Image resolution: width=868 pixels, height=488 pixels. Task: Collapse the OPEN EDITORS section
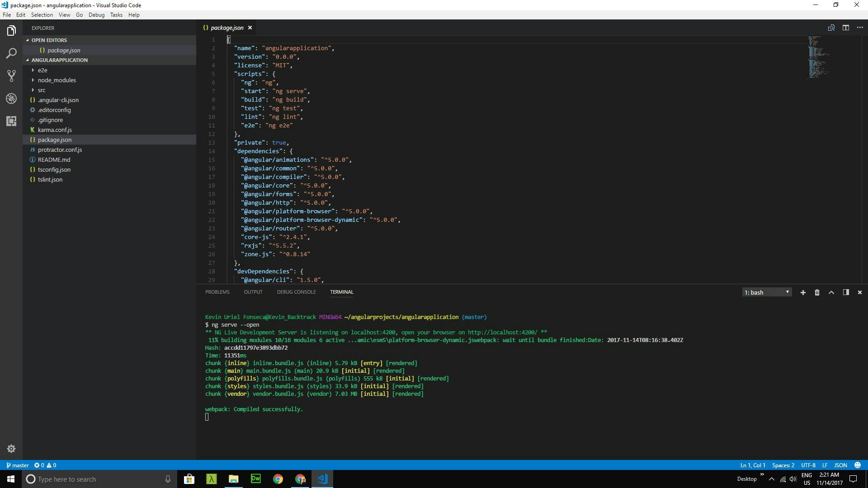pyautogui.click(x=49, y=40)
